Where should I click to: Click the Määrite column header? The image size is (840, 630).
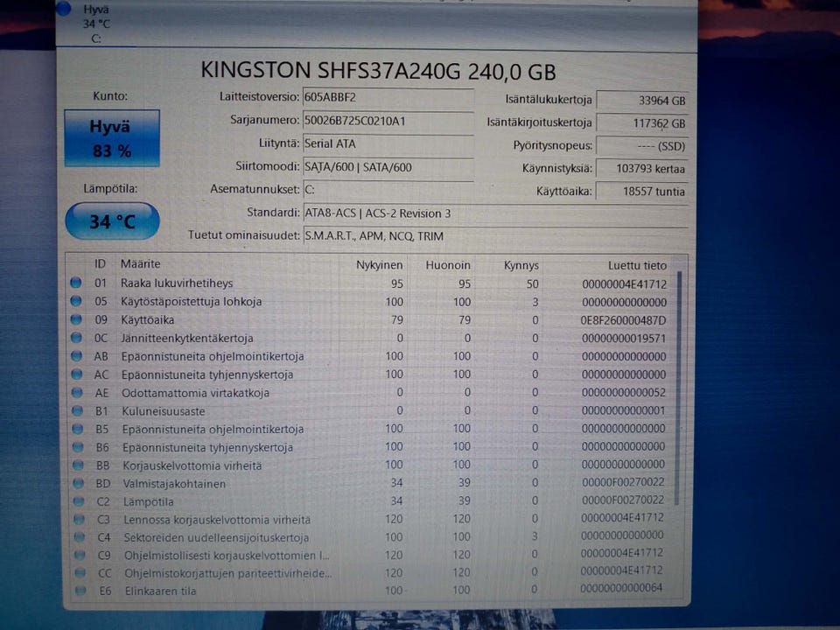140,263
